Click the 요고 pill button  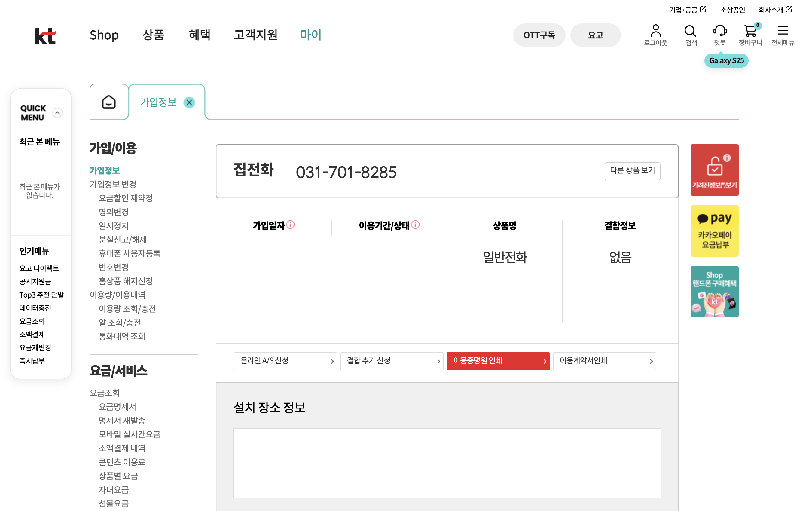point(595,35)
